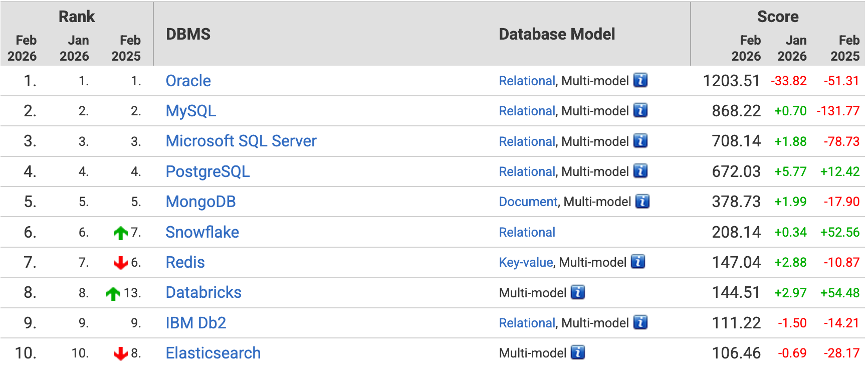Open the Oracle DBMS link
This screenshot has height=367, width=868.
pos(188,81)
